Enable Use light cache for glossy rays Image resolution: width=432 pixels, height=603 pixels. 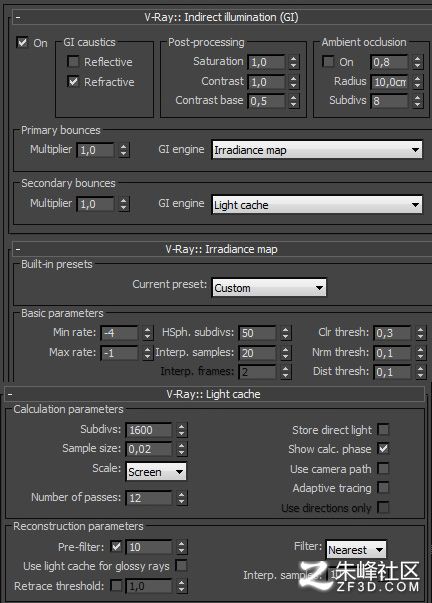[181, 565]
